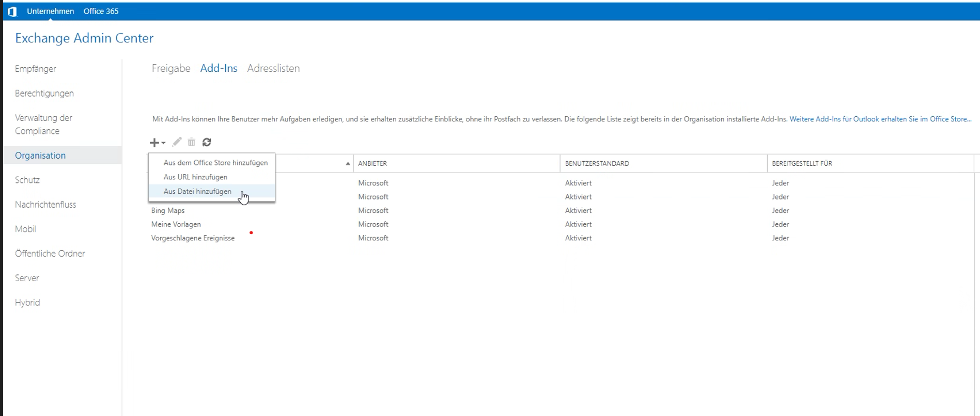The height and width of the screenshot is (416, 980).
Task: Expand the plus button dropdown arrow
Action: point(163,143)
